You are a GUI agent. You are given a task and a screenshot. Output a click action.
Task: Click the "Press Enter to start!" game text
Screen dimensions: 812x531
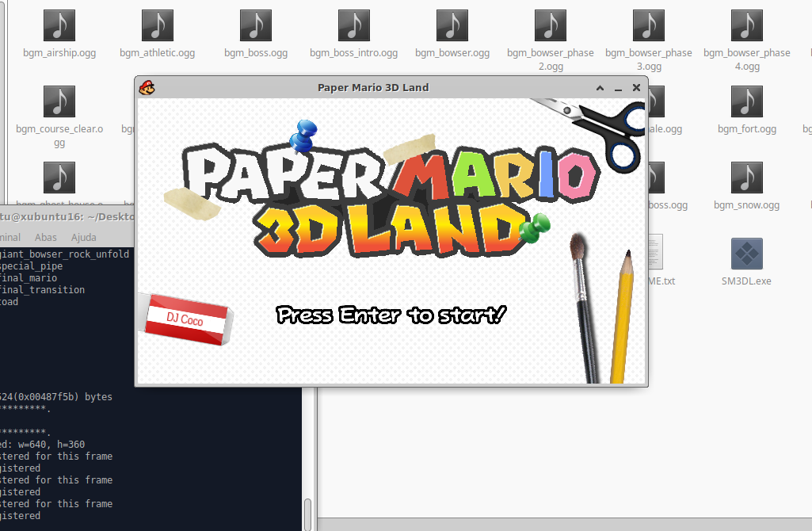click(x=391, y=315)
